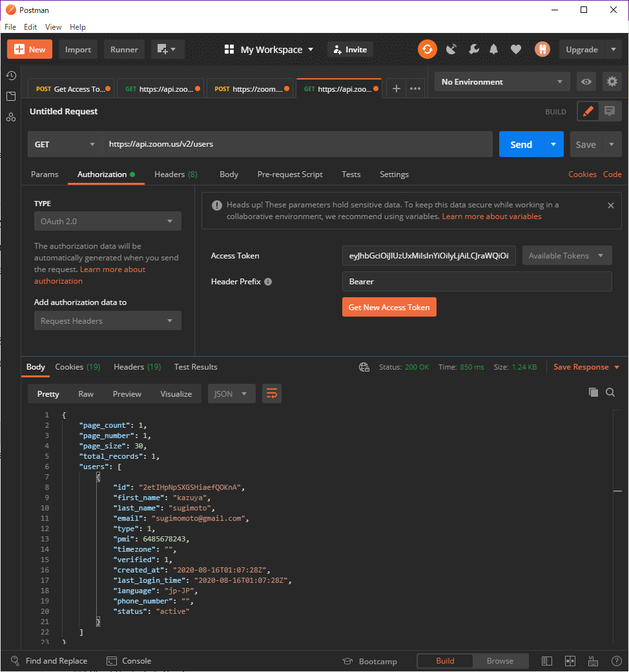The image size is (629, 672).
Task: Click the request URL field
Action: 297,144
